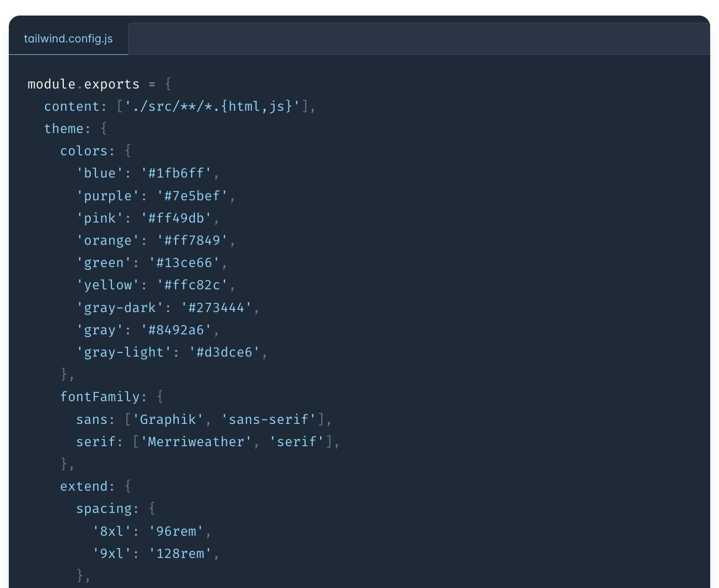719x588 pixels.
Task: Click the yellow hex value '#ffc82c'
Action: point(192,285)
